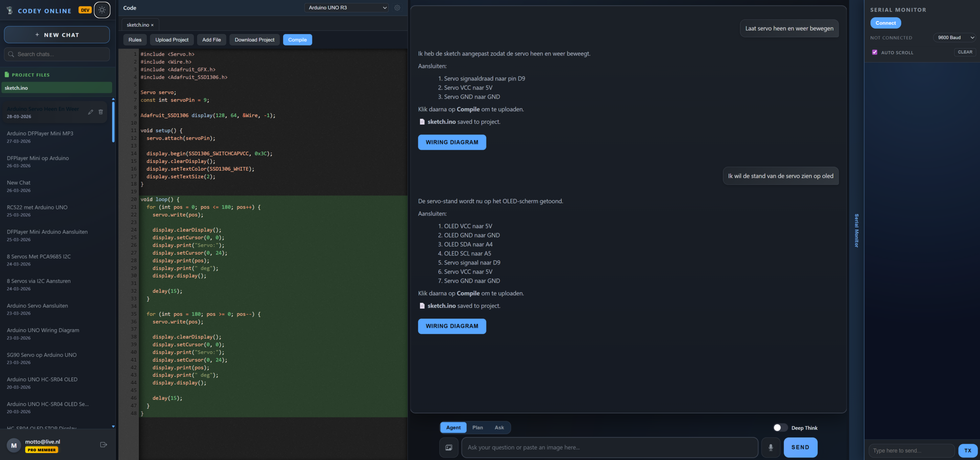Activate the microphone voice input

click(x=770, y=448)
